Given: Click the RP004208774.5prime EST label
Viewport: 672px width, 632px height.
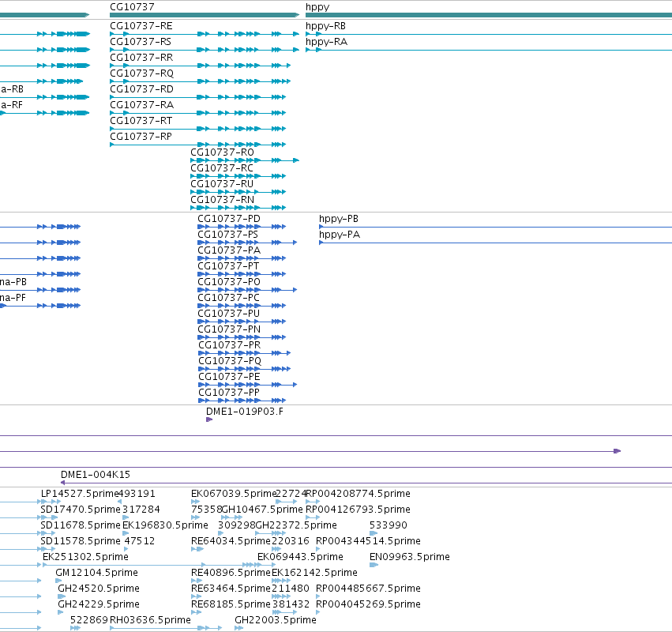Looking at the screenshot, I should pyautogui.click(x=359, y=494).
